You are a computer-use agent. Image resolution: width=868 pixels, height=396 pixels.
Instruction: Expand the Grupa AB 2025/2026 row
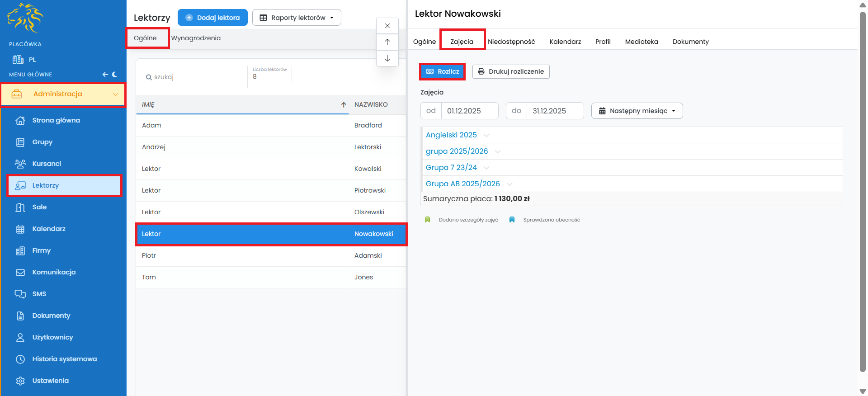tap(509, 184)
